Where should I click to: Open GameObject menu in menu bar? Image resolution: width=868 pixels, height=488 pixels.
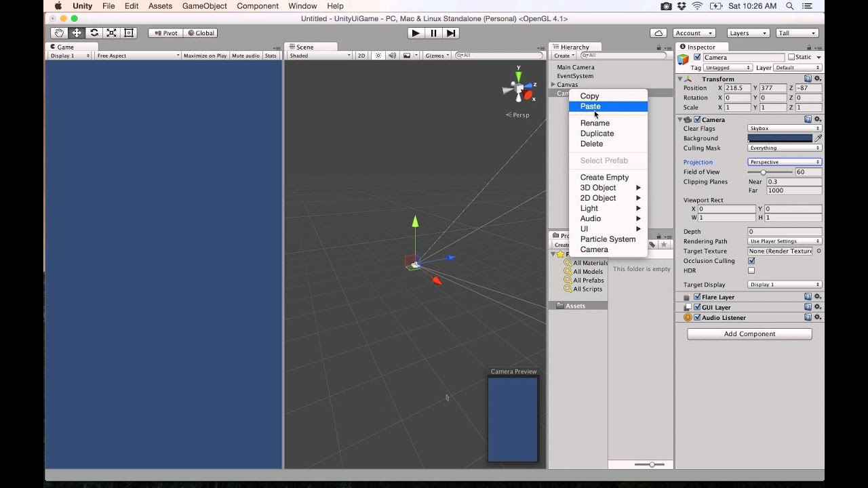[204, 6]
